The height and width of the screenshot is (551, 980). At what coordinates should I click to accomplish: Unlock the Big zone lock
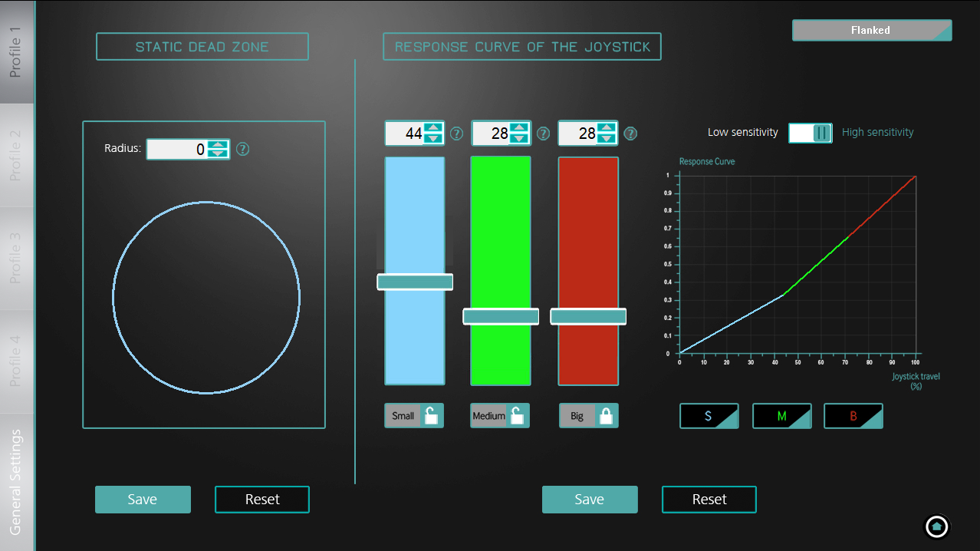(x=606, y=416)
